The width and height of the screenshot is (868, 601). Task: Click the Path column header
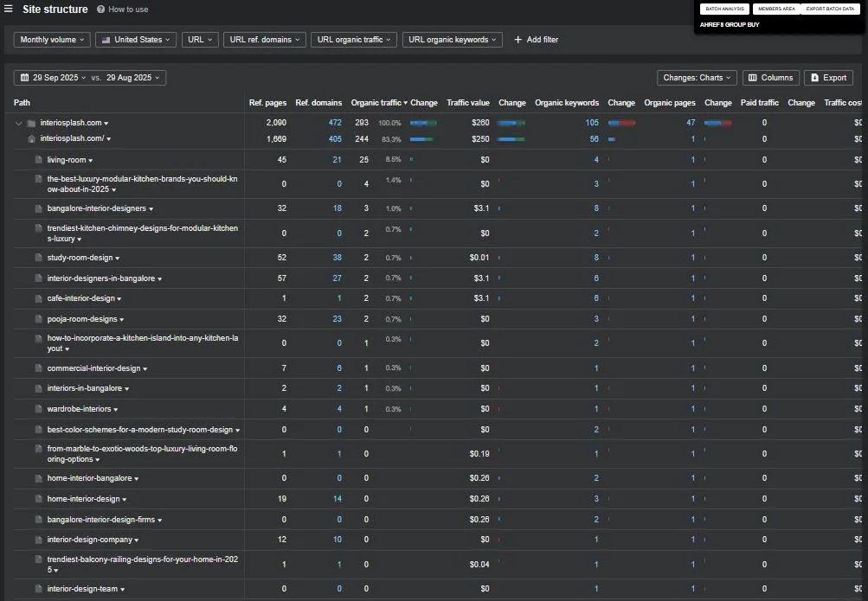point(23,103)
